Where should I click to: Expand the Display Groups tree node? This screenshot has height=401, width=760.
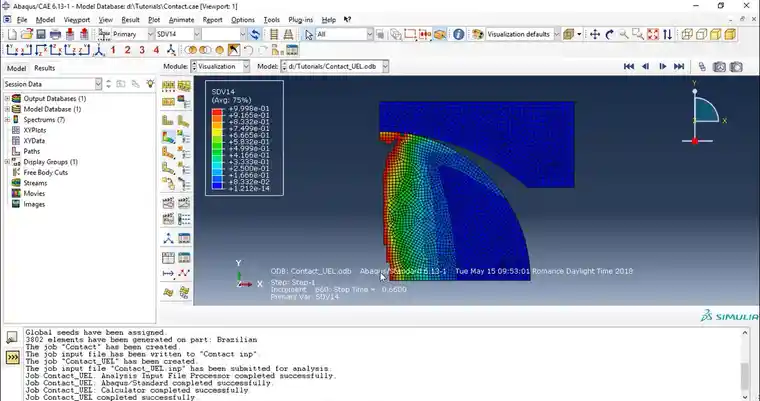(x=7, y=161)
